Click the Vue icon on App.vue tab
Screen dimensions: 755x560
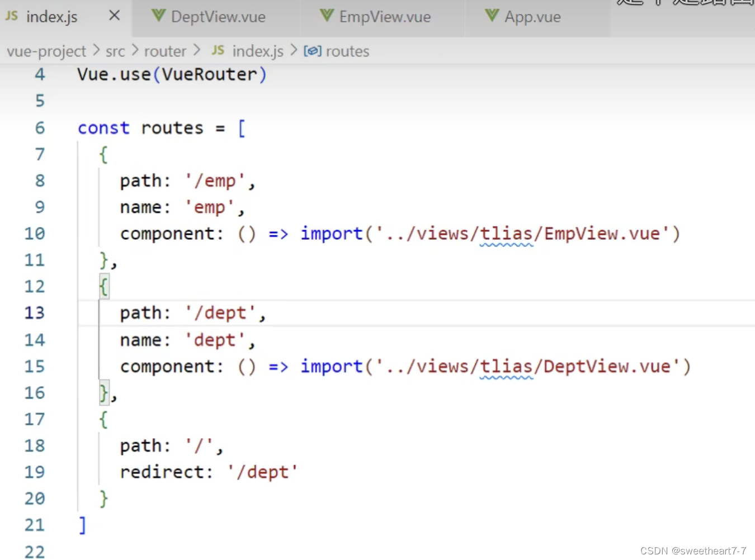(492, 16)
